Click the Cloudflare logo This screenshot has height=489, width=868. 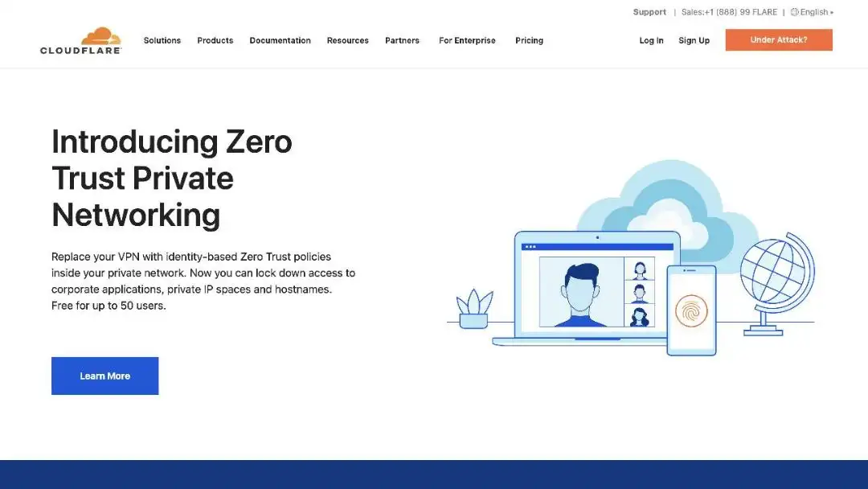(x=80, y=40)
